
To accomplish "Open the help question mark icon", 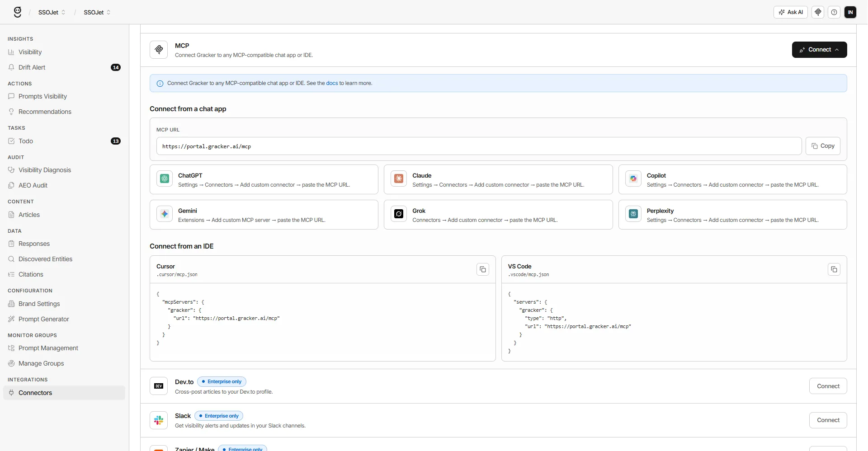I will point(834,12).
